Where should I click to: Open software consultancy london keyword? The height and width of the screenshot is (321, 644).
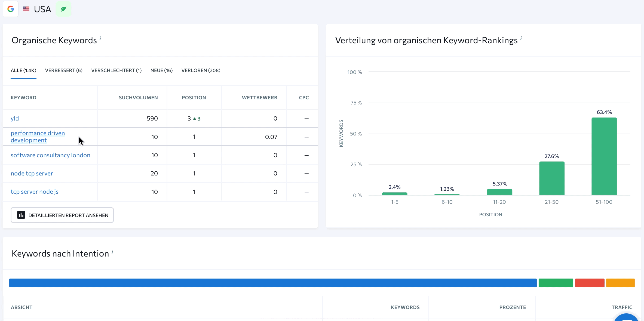(x=50, y=155)
